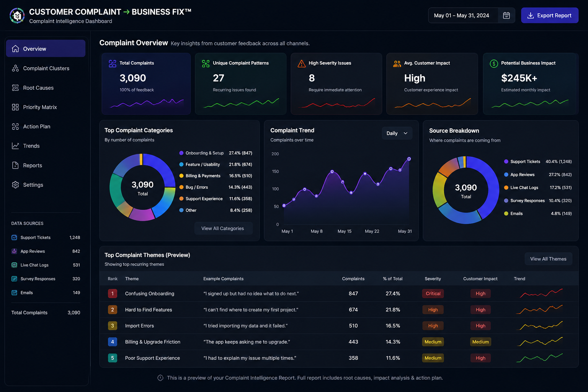Click the Priority Matrix grid icon
The width and height of the screenshot is (588, 392).
(15, 107)
